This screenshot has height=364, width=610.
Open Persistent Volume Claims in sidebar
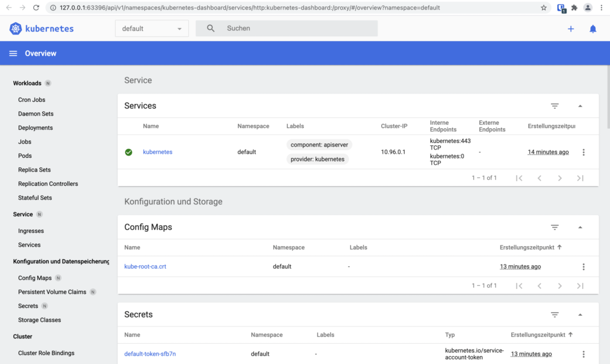pos(52,292)
